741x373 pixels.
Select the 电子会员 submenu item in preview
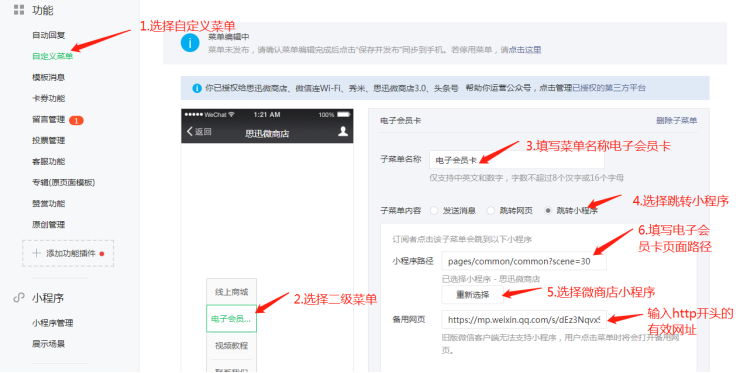pos(231,319)
